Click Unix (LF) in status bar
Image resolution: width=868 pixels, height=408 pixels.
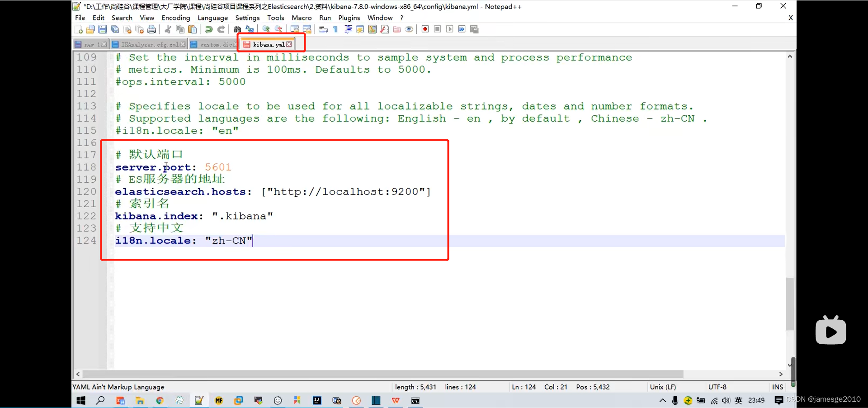click(x=663, y=387)
